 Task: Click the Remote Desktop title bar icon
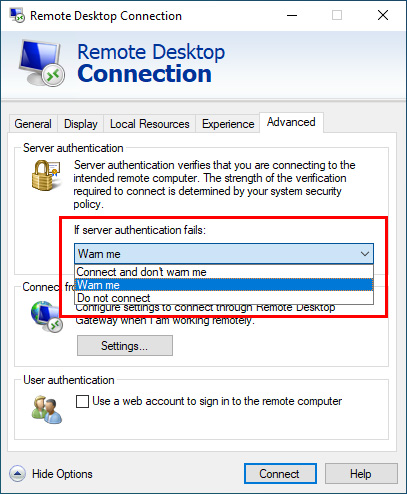click(x=17, y=15)
